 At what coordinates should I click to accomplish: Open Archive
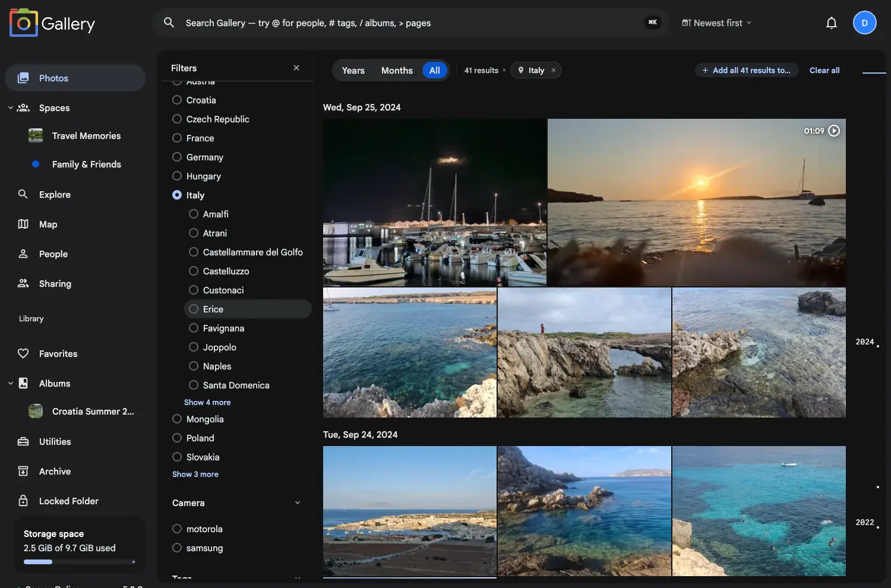(55, 471)
